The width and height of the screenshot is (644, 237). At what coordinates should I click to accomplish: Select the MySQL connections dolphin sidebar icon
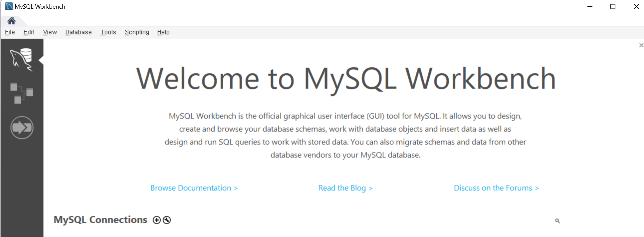tap(21, 60)
